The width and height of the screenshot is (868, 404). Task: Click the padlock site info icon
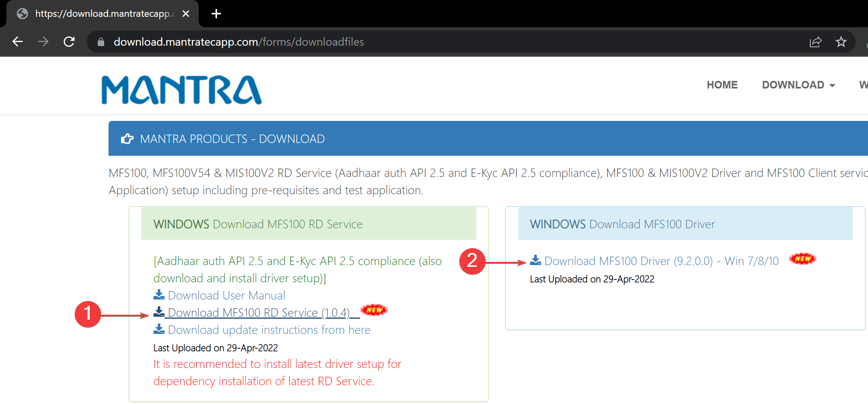pyautogui.click(x=101, y=42)
